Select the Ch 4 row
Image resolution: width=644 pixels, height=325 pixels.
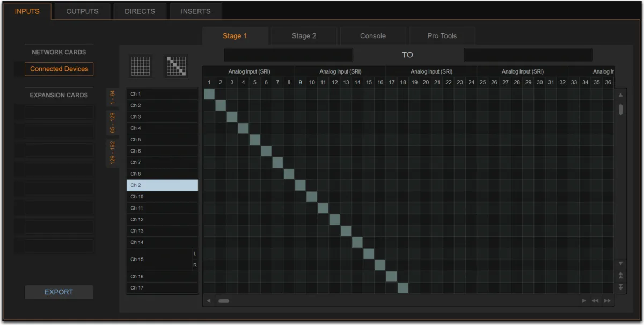click(162, 128)
